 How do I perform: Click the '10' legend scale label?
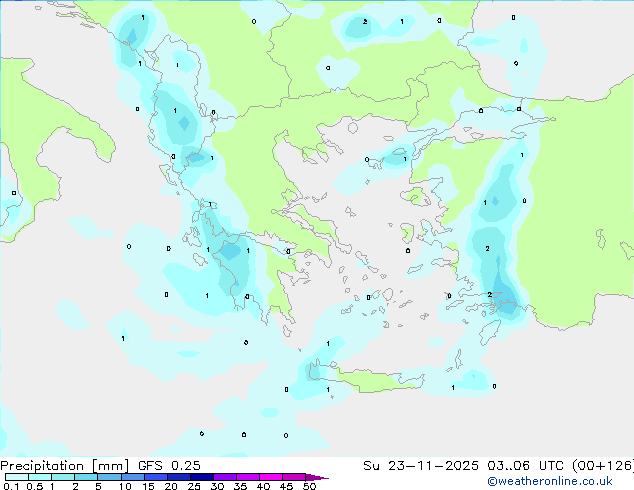coord(125,486)
